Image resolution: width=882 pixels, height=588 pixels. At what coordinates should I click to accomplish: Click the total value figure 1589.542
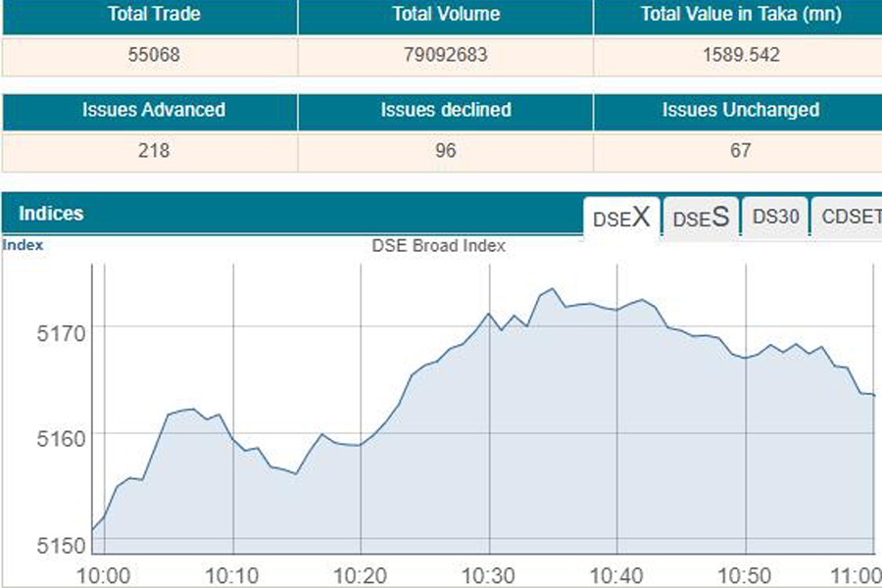tap(741, 55)
